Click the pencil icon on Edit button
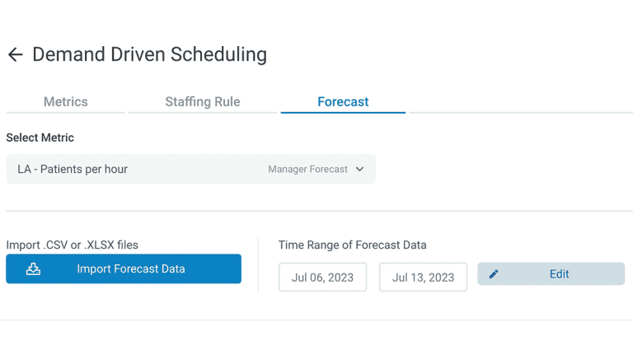633x364 pixels. [x=494, y=274]
